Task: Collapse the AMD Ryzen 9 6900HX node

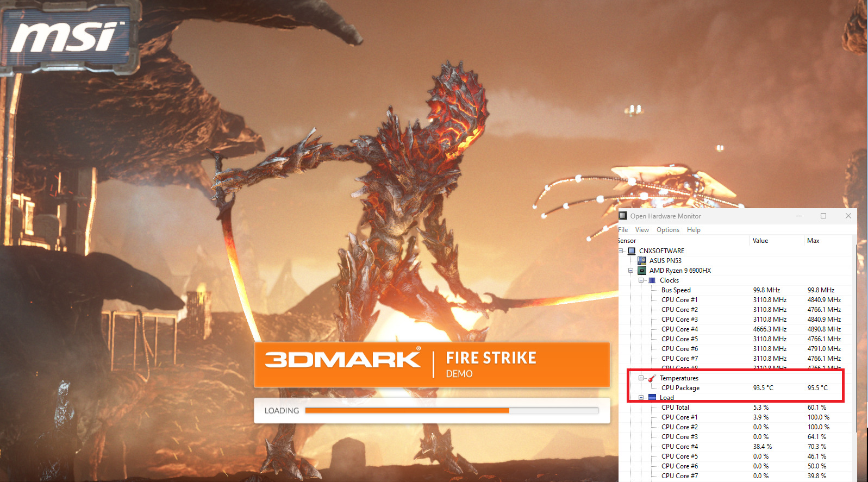Action: click(631, 271)
